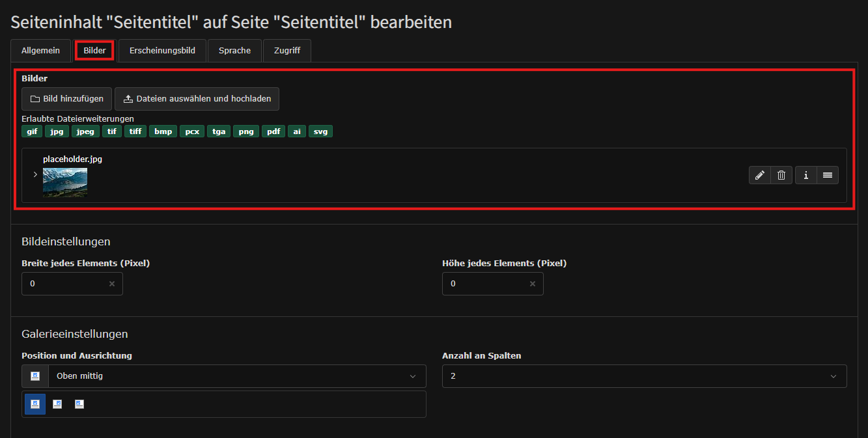Switch to the Allgemein tab
This screenshot has height=438, width=868.
tap(40, 50)
